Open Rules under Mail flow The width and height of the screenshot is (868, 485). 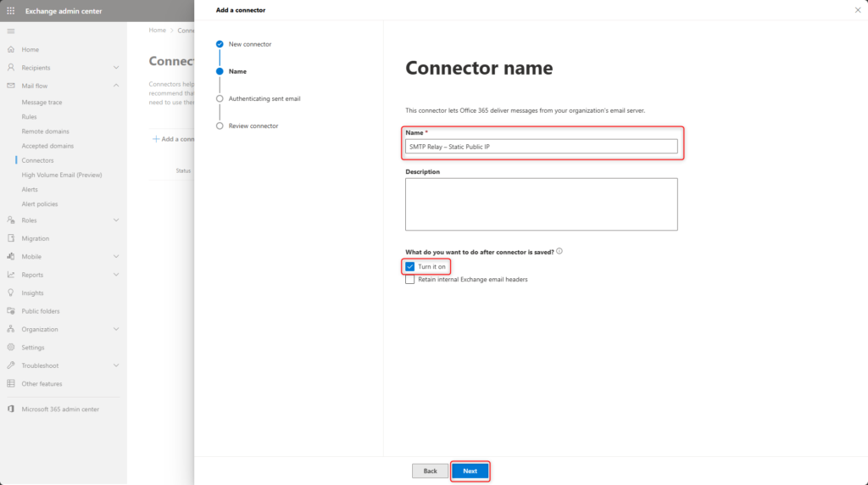(x=29, y=117)
